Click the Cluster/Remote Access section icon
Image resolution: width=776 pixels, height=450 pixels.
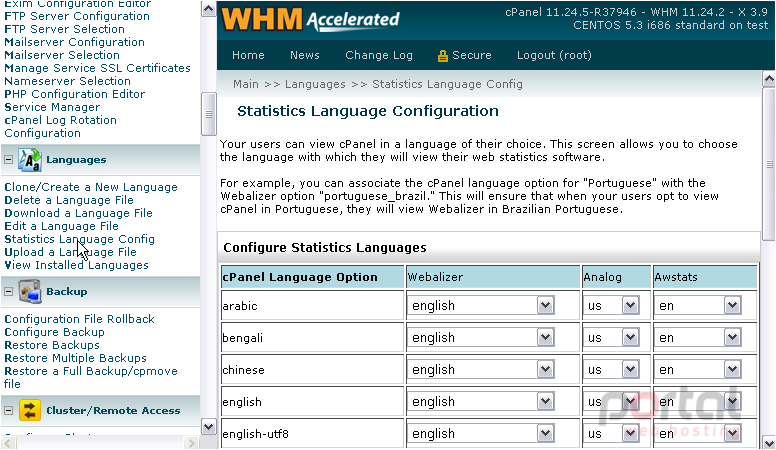pyautogui.click(x=30, y=410)
